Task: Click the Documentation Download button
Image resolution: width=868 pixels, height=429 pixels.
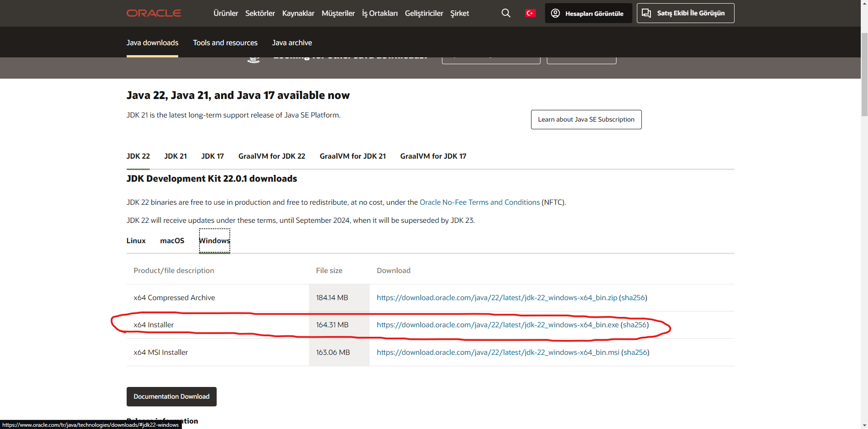Action: tap(171, 396)
